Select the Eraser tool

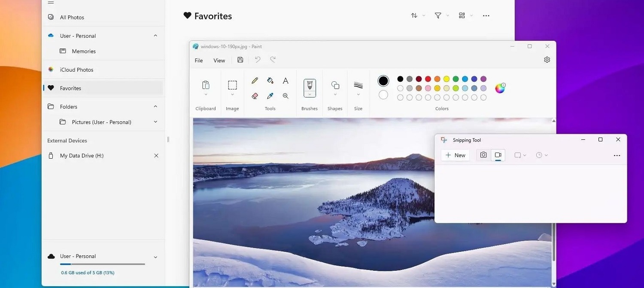255,95
